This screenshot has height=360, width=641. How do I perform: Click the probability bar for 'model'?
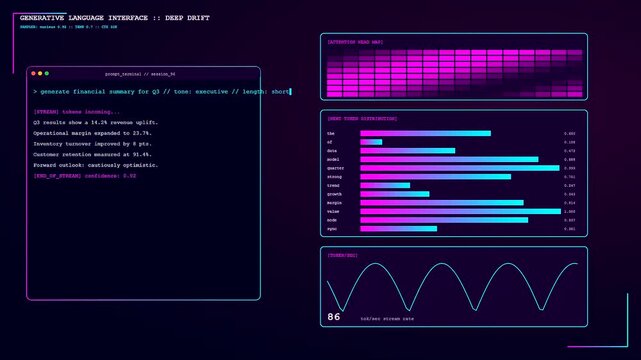[449, 159]
